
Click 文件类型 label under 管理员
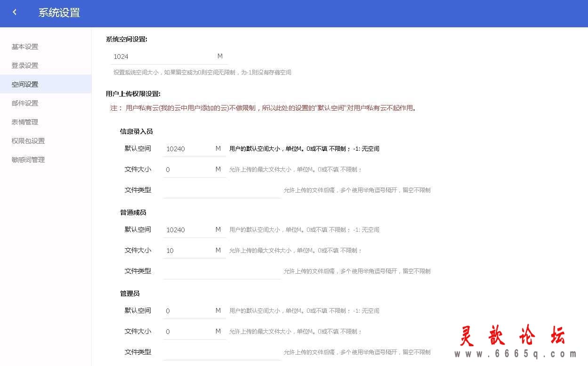pyautogui.click(x=138, y=352)
